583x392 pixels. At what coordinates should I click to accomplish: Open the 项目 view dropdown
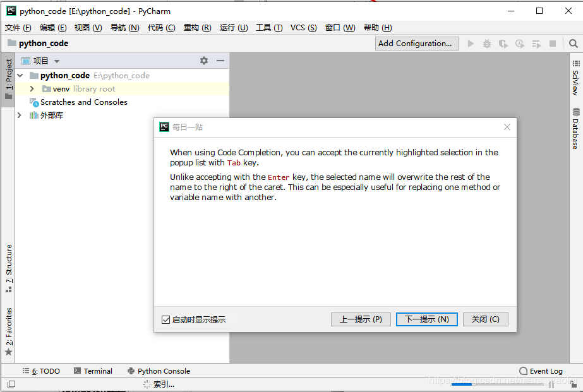tap(56, 61)
